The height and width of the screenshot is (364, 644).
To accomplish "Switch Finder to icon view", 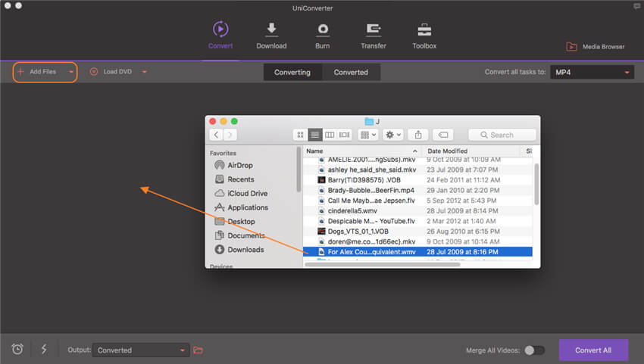I will pos(300,135).
